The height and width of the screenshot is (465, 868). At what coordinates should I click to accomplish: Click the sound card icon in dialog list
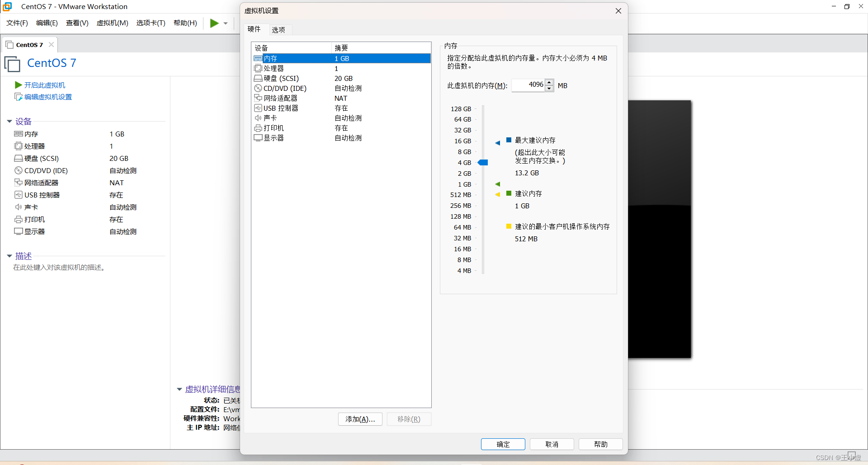click(x=258, y=118)
